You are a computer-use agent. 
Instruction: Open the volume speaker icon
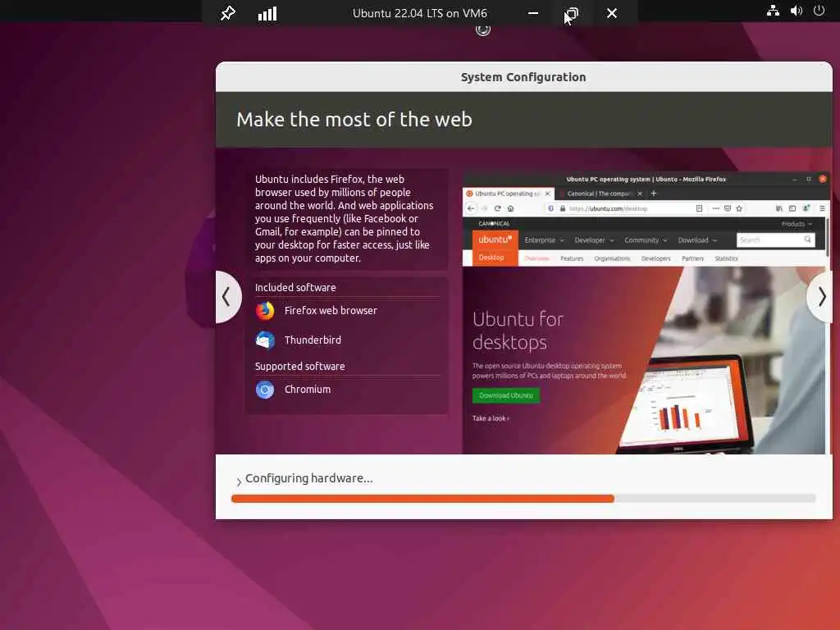pos(796,11)
